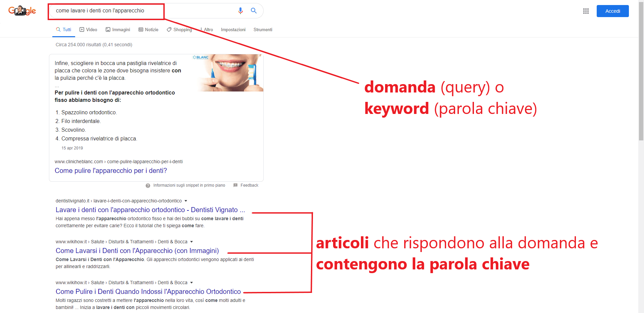Open the Impostazioni menu

[x=233, y=29]
